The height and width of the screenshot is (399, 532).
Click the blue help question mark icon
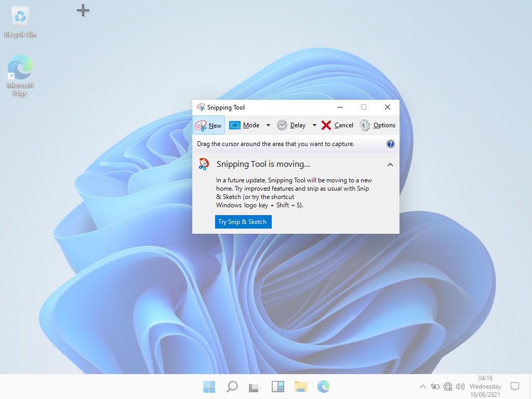[391, 144]
